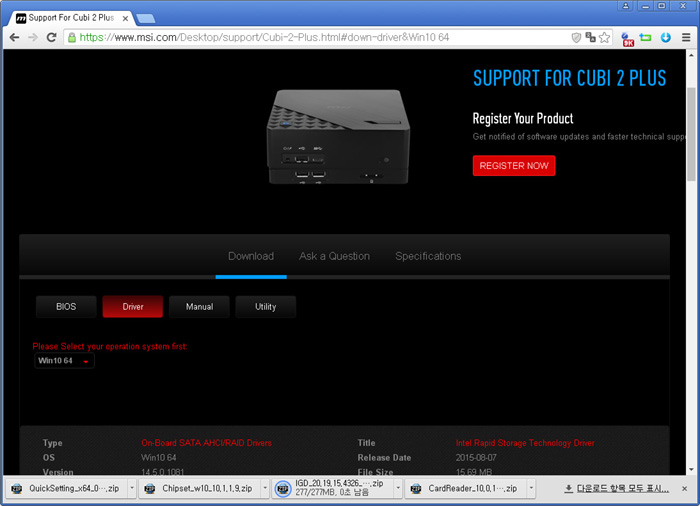Viewport: 700px width, 506px height.
Task: Click the green arrows extension icon
Action: point(645,38)
